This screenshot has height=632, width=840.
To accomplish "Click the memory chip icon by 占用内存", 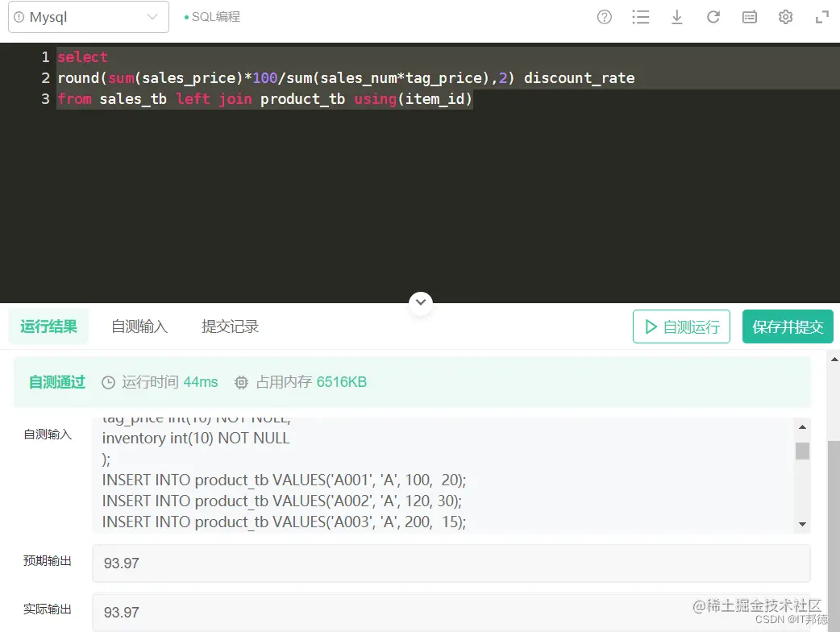I will pyautogui.click(x=242, y=382).
